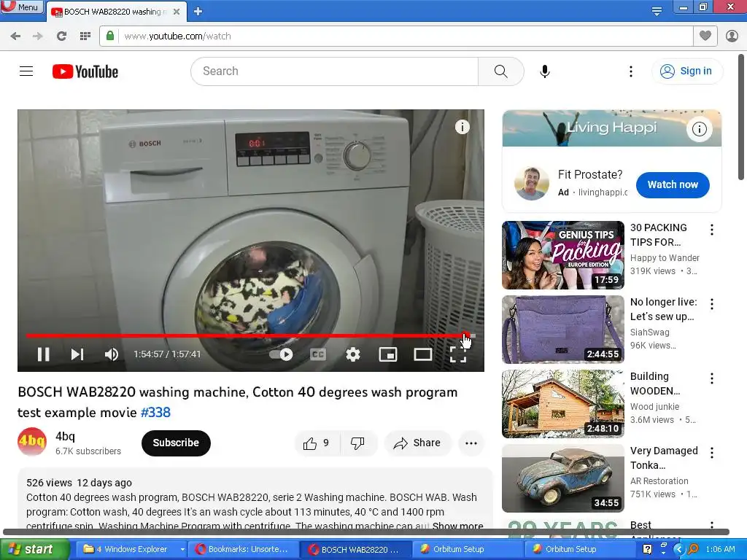Go back to previous page
Image resolution: width=747 pixels, height=560 pixels.
[x=15, y=36]
